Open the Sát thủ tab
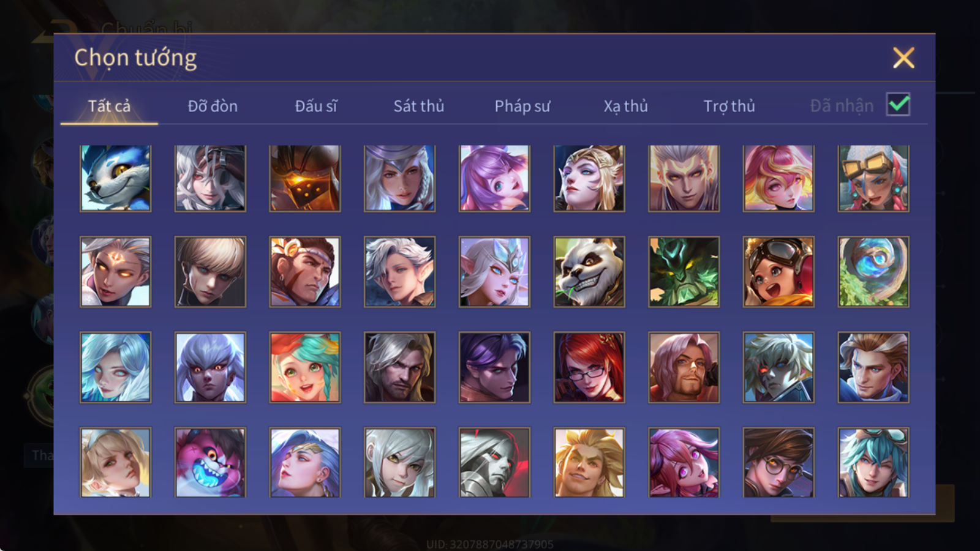 click(x=418, y=106)
